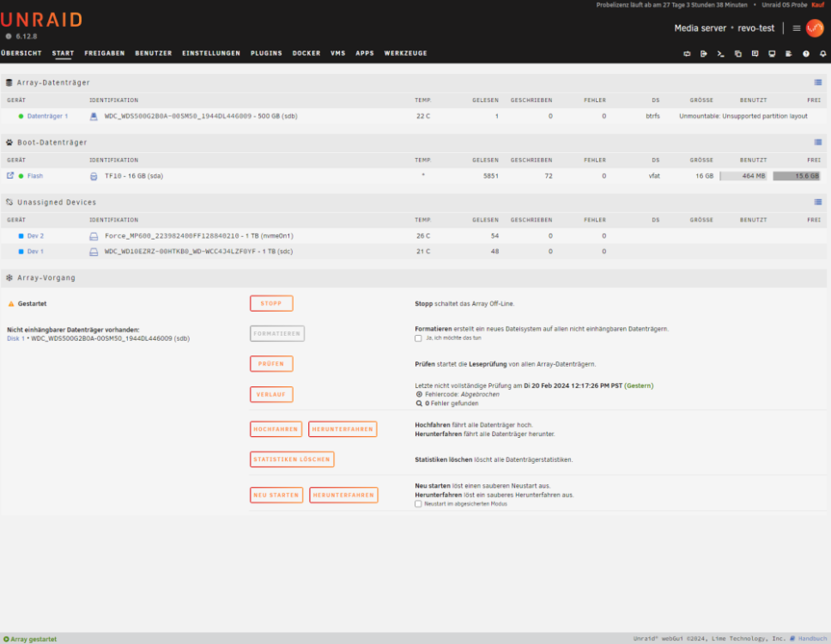This screenshot has height=644, width=831.
Task: Click the blue square status of Dev 2
Action: click(x=21, y=236)
